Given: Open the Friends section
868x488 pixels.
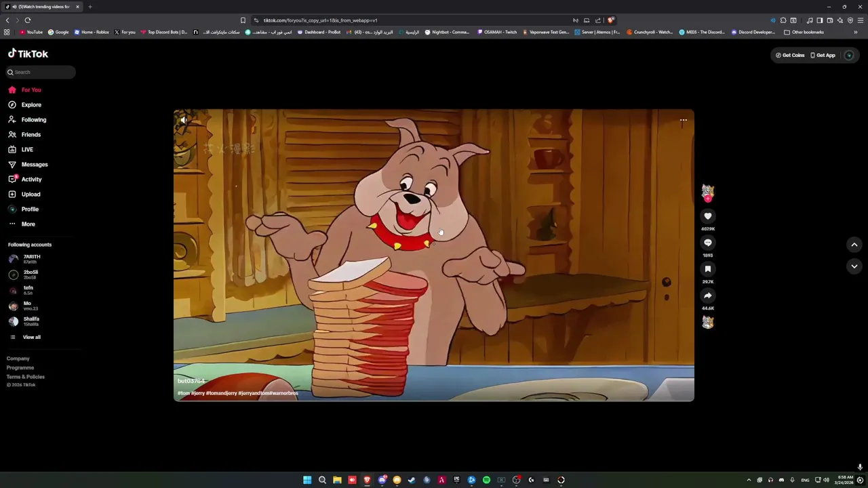Looking at the screenshot, I should [25, 134].
